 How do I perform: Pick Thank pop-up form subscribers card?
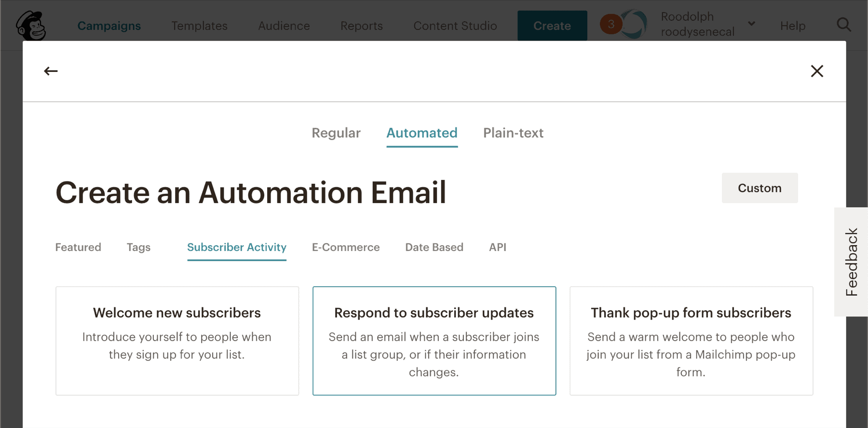pyautogui.click(x=691, y=341)
